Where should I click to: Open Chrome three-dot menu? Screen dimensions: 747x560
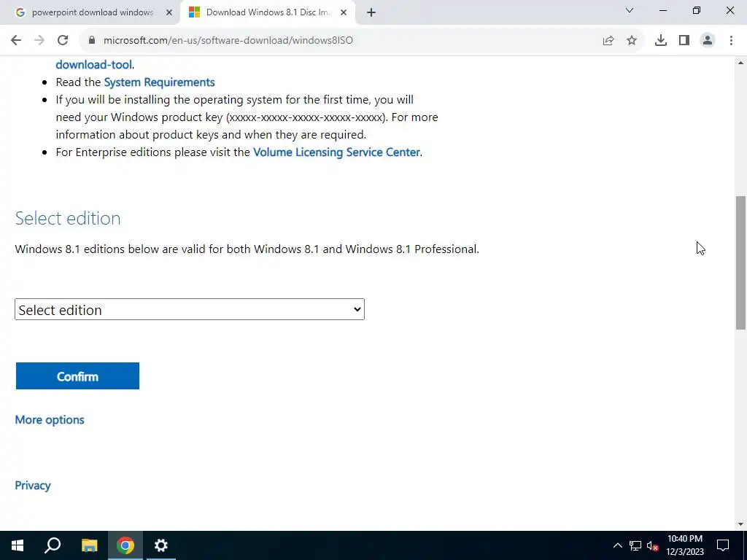[731, 41]
